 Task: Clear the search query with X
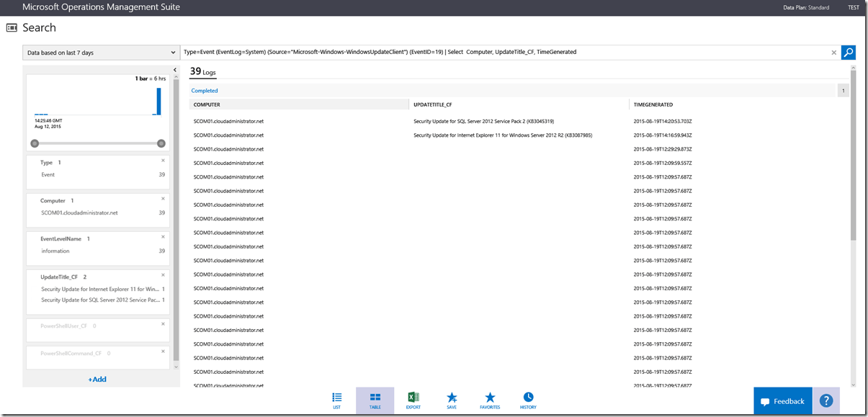tap(834, 53)
